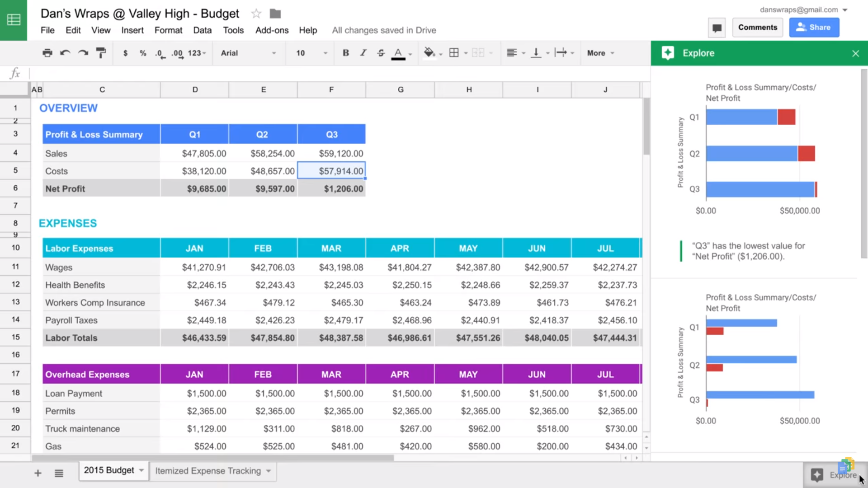The height and width of the screenshot is (488, 868).
Task: Click the currency format icon
Action: point(125,53)
